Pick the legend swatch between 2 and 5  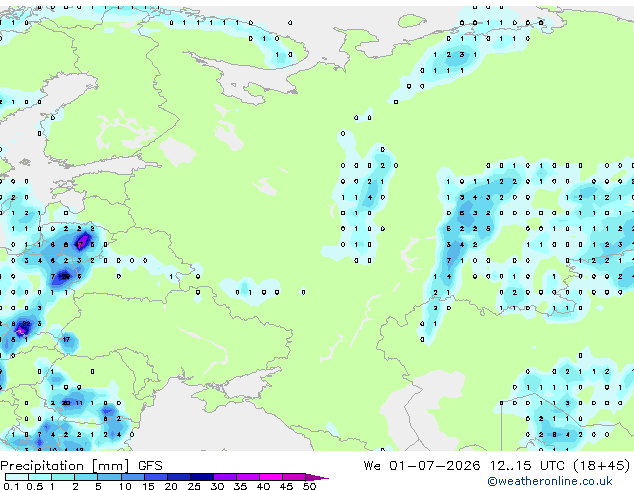pyautogui.click(x=86, y=477)
